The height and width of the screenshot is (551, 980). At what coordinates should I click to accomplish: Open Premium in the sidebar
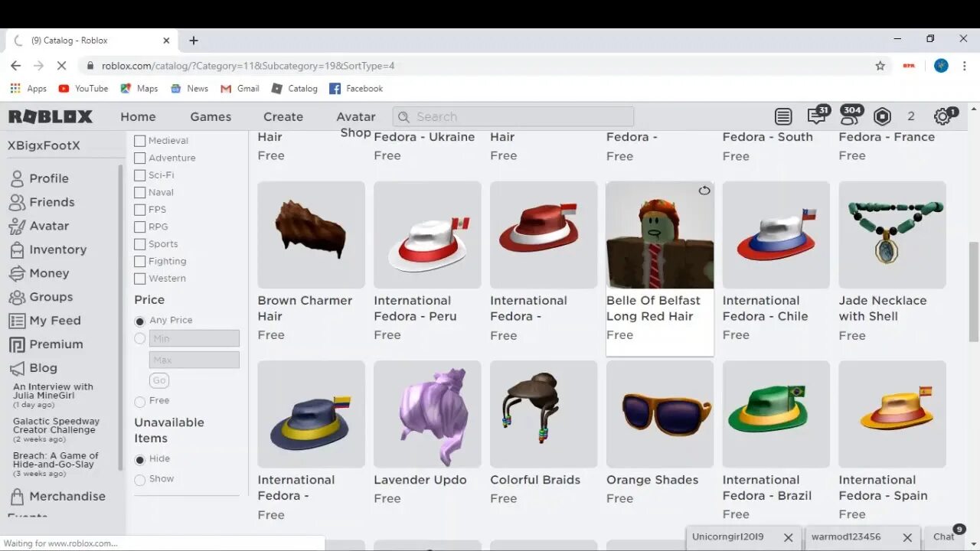(x=46, y=344)
